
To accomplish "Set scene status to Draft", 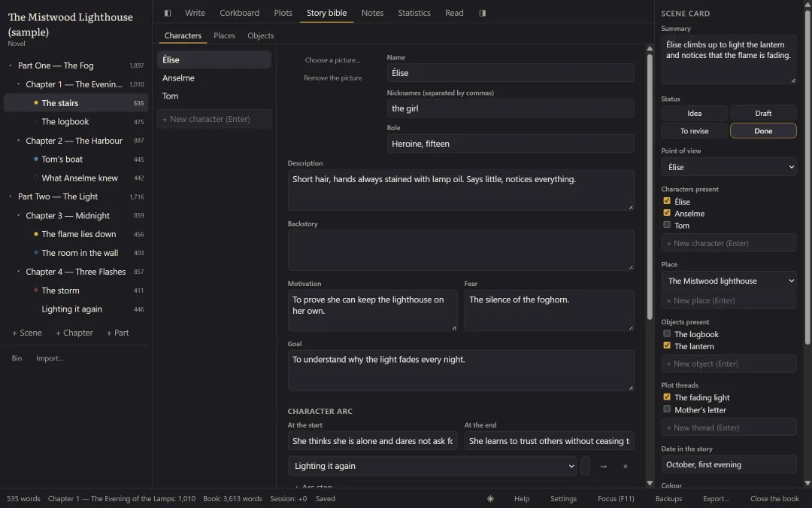I will pyautogui.click(x=763, y=113).
